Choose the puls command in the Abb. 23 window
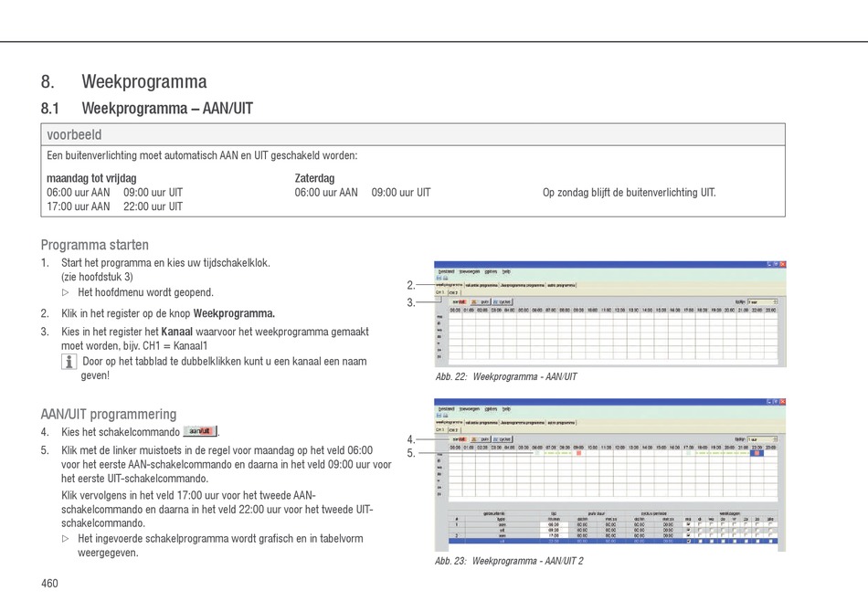Viewport: 868px width, 612px height. pos(481,439)
